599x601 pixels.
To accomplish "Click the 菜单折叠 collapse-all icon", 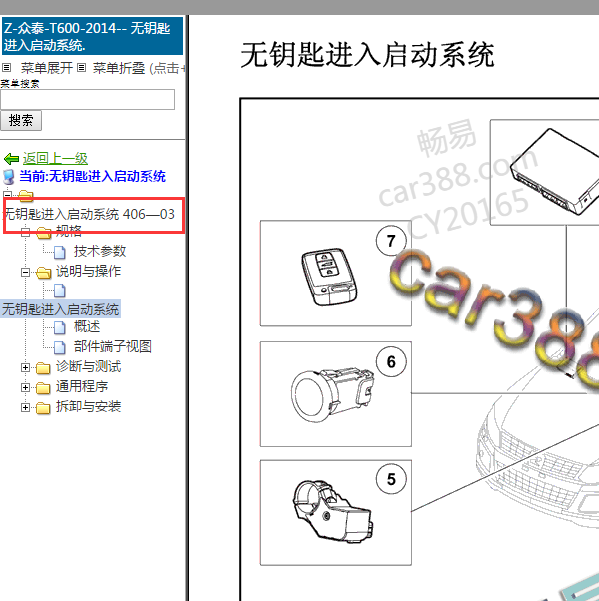I will 81,68.
